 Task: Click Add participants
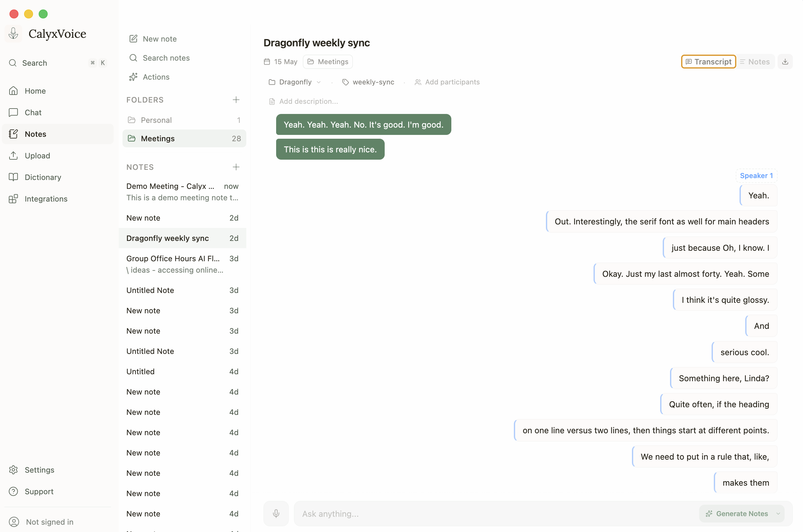point(447,82)
